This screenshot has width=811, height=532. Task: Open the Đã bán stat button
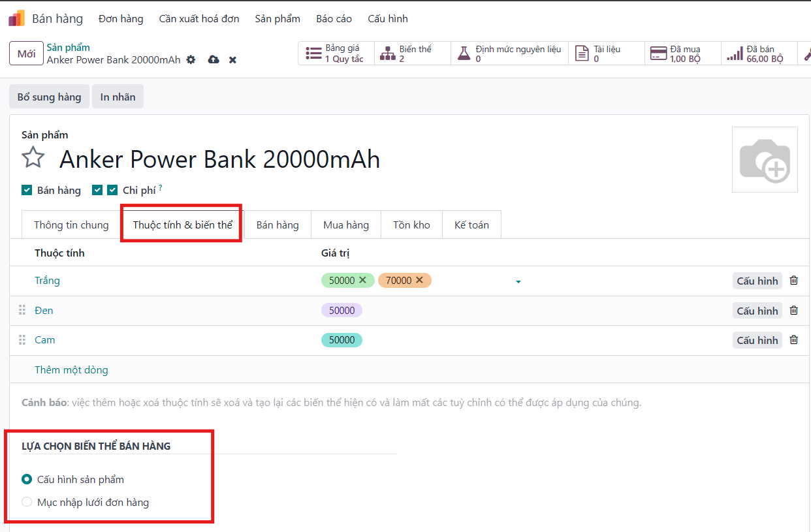coord(759,54)
